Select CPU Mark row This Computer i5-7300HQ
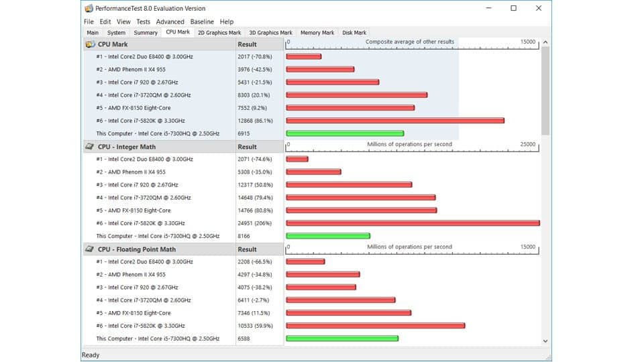 click(159, 133)
